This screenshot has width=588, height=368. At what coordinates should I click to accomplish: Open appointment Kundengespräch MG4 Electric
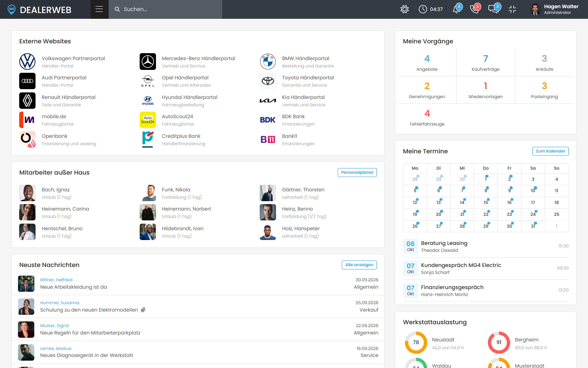pyautogui.click(x=486, y=269)
